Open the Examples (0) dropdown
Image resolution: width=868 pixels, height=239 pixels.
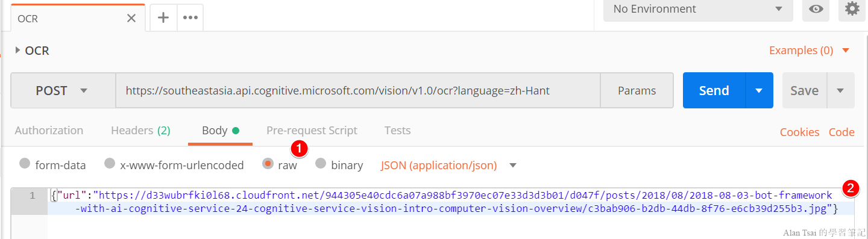point(809,51)
